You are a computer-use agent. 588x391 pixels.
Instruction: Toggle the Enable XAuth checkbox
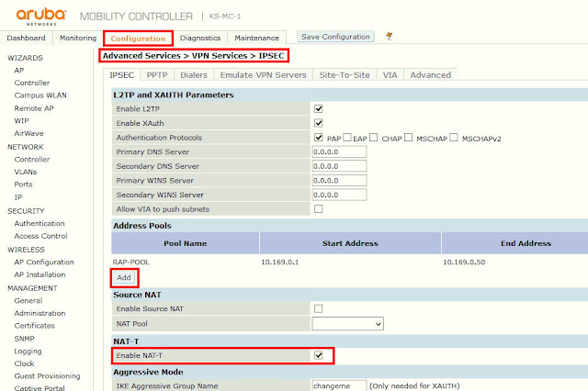pos(319,123)
